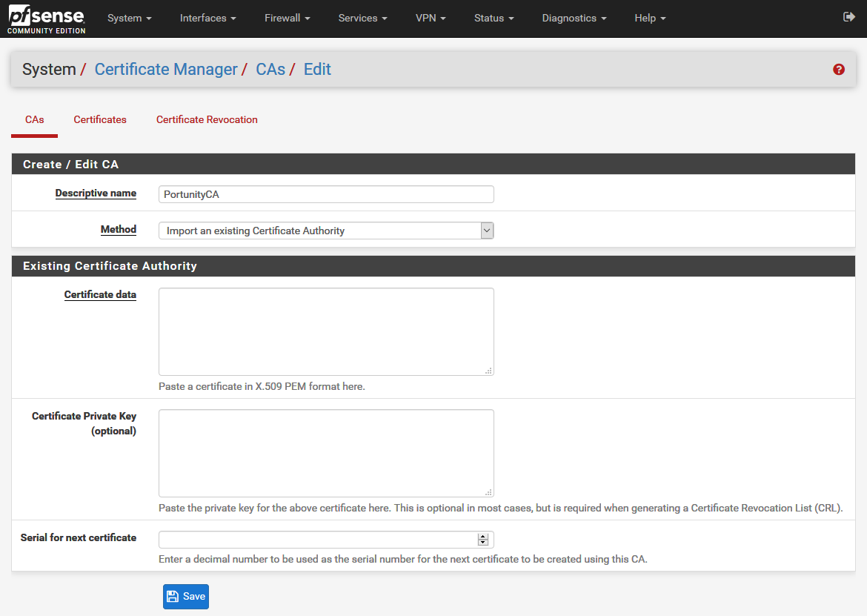Open the VPN menu
The image size is (867, 616).
[x=431, y=18]
